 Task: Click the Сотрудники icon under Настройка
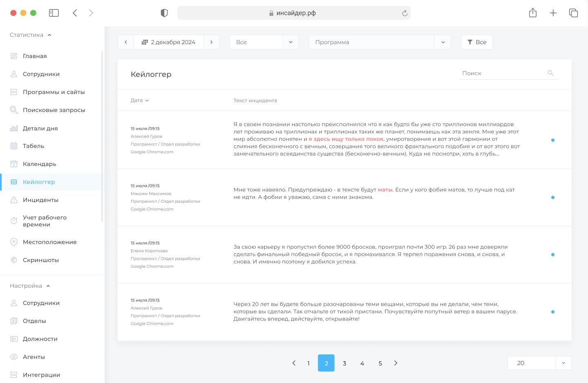pyautogui.click(x=14, y=303)
